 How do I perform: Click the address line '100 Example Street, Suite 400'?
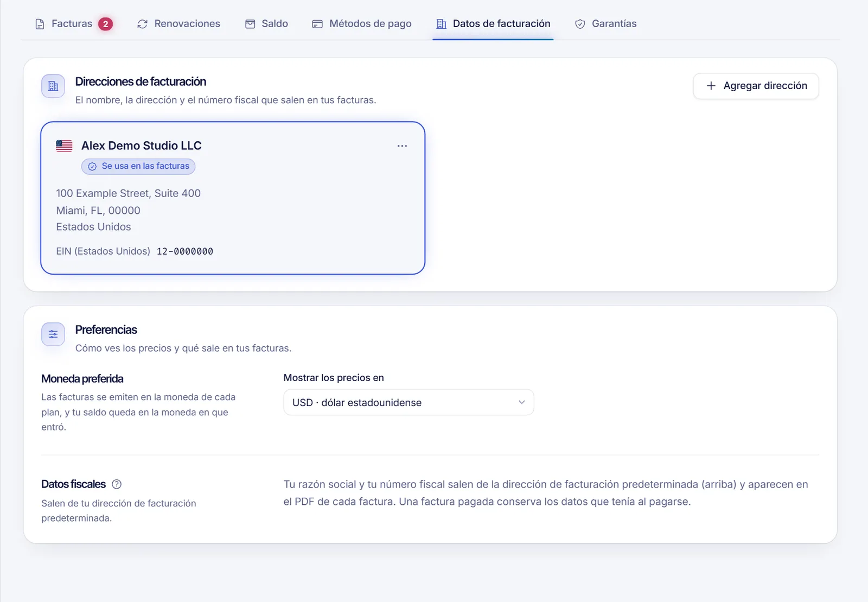pyautogui.click(x=129, y=193)
